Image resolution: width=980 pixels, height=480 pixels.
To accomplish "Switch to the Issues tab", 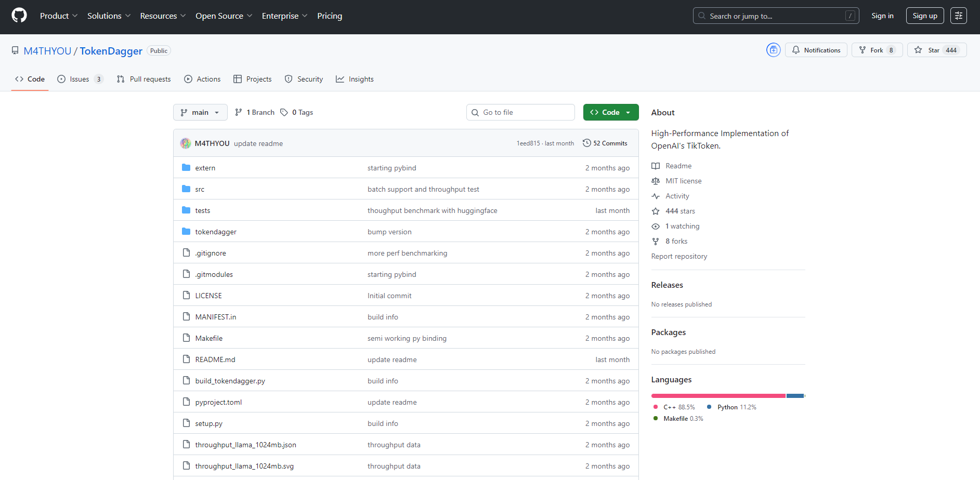I will [80, 79].
